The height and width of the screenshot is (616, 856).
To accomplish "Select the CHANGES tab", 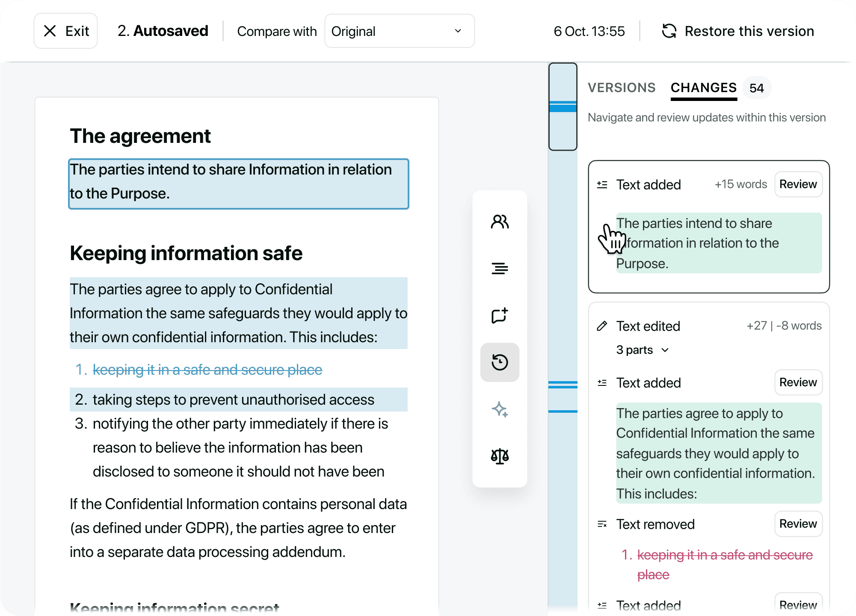I will [x=703, y=88].
